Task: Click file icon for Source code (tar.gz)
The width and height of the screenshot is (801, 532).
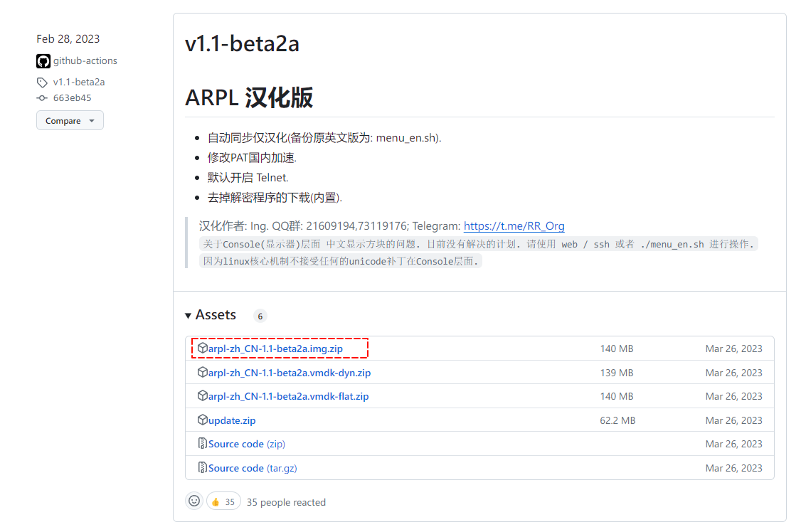Action: [203, 468]
